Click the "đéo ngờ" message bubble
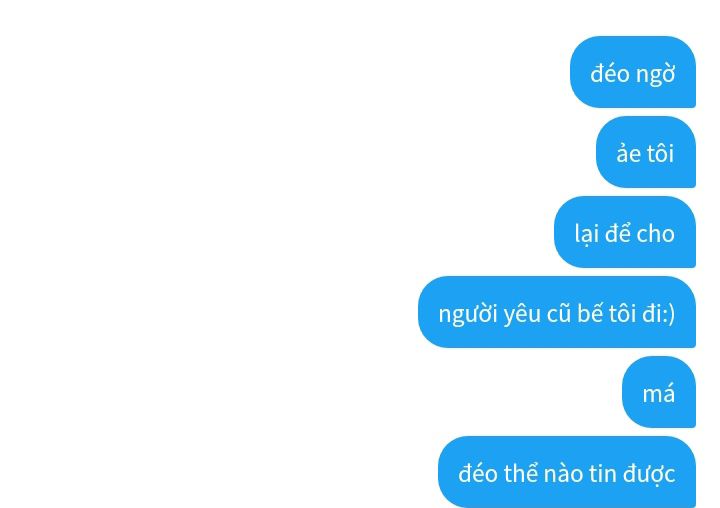 633,72
